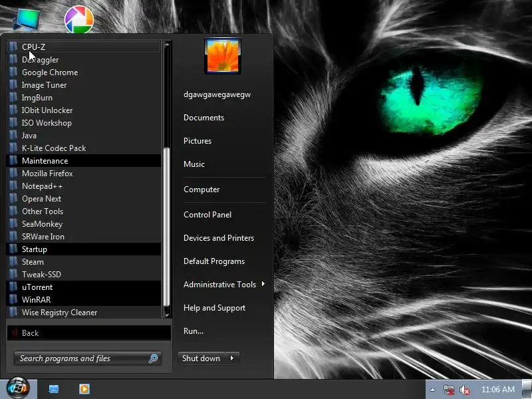Click the scrollbar up arrow
Image resolution: width=532 pixels, height=399 pixels.
tap(167, 45)
